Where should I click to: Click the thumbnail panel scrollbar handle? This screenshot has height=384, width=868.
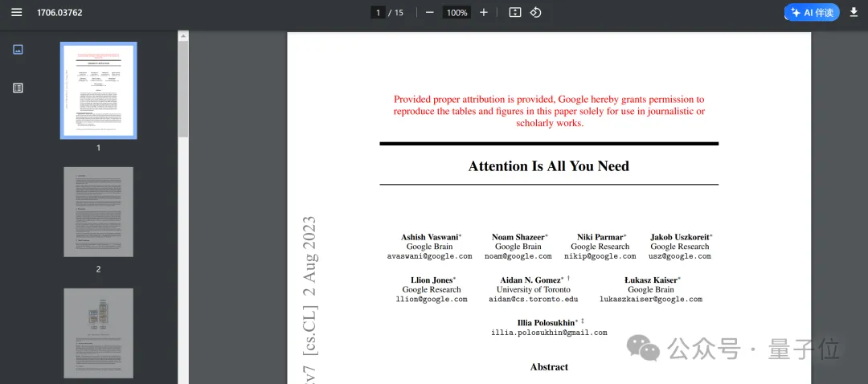pos(183,88)
